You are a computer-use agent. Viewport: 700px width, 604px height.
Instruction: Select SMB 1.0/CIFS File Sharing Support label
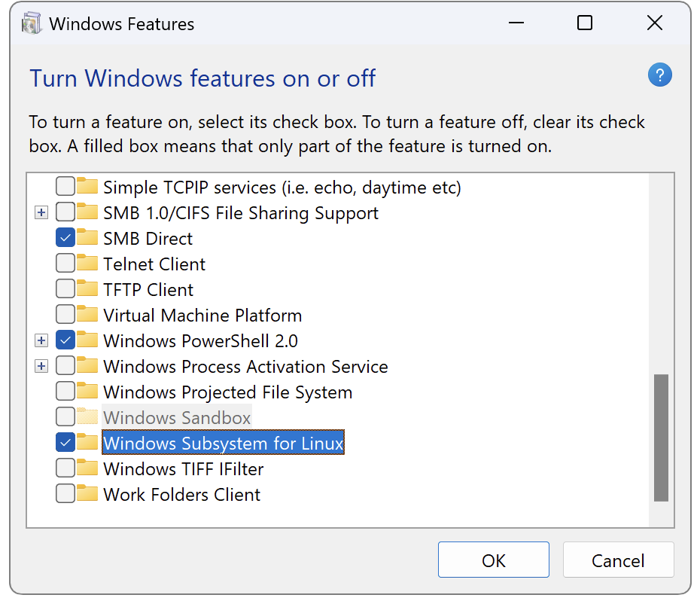(x=241, y=213)
